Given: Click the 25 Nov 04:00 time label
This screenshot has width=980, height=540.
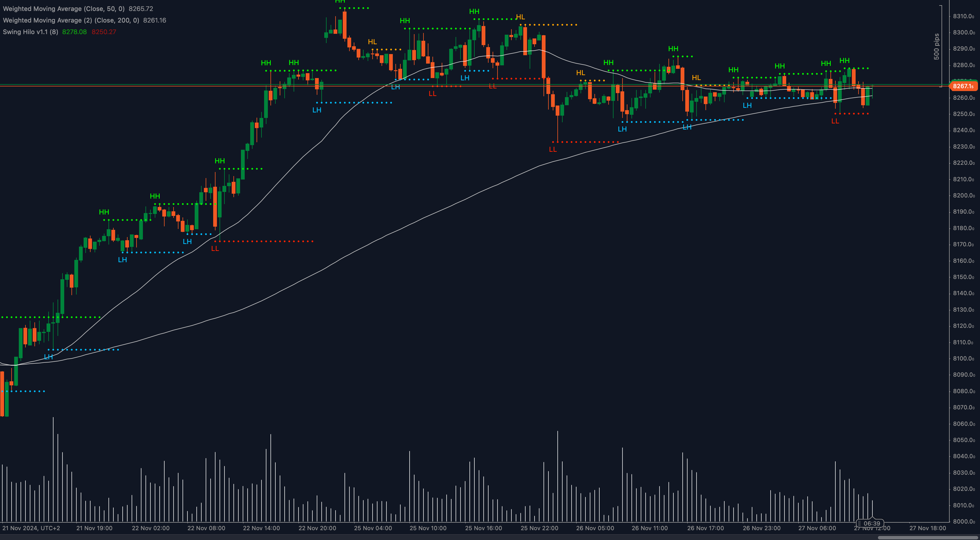Looking at the screenshot, I should 373,528.
